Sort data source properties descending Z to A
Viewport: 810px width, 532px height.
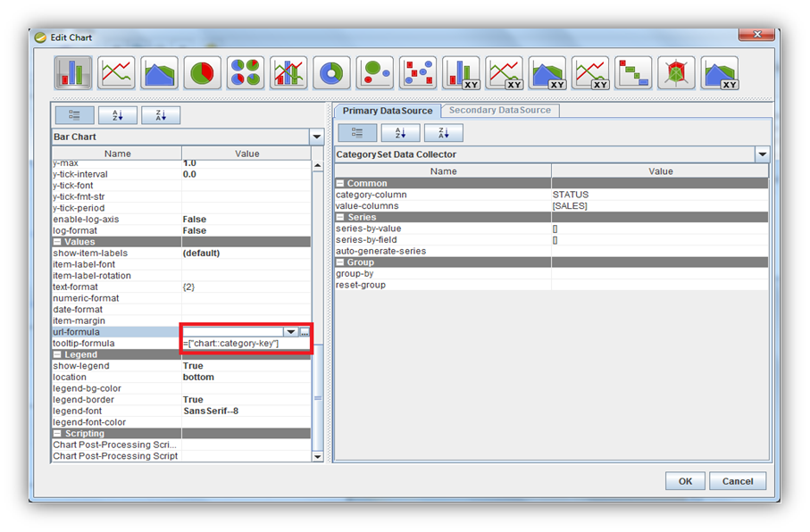(443, 133)
